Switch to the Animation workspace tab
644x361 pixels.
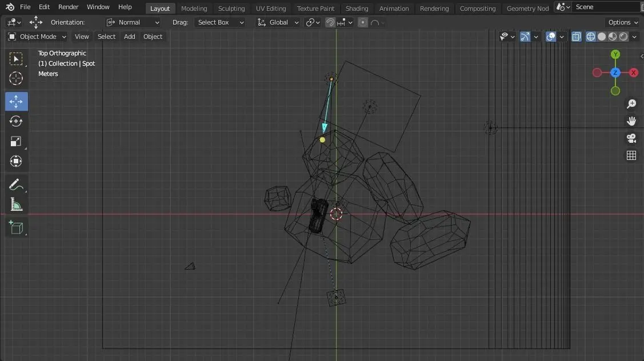(394, 8)
